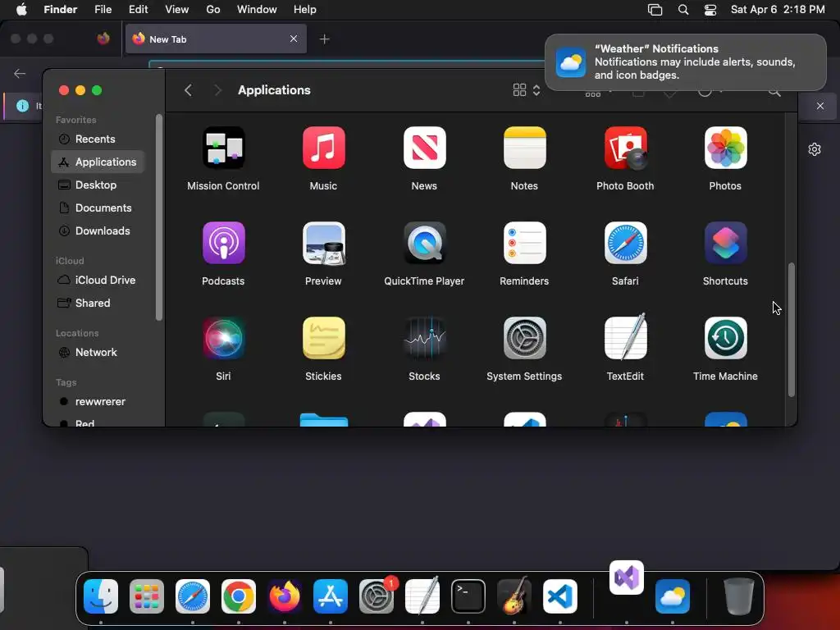Open GarageBand from the Dock
The height and width of the screenshot is (630, 840).
click(x=514, y=596)
